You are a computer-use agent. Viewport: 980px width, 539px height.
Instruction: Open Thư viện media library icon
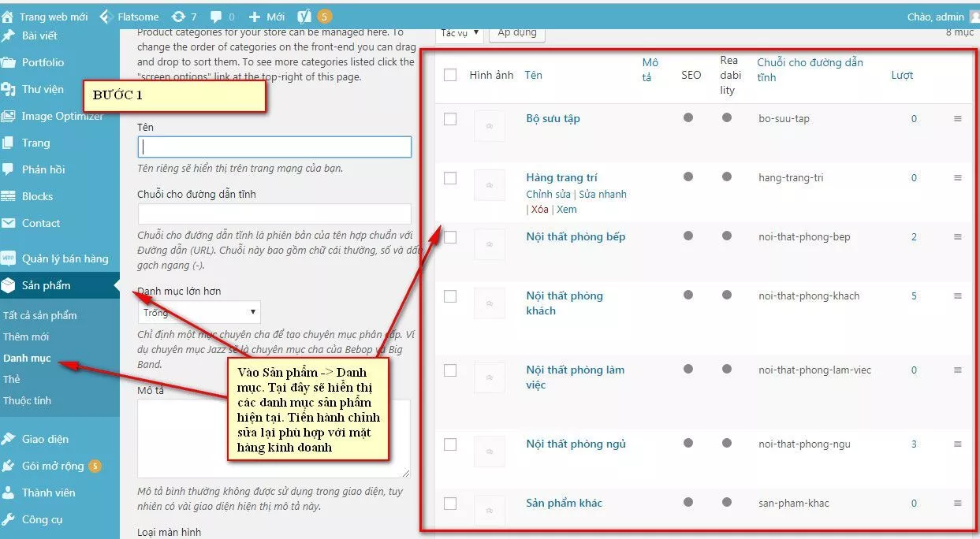pos(46,89)
